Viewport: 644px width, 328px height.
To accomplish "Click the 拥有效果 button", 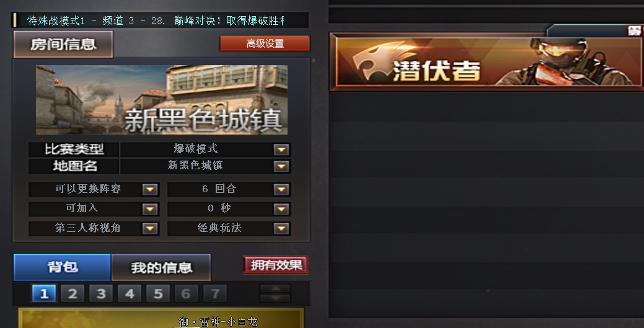I will click(x=276, y=265).
